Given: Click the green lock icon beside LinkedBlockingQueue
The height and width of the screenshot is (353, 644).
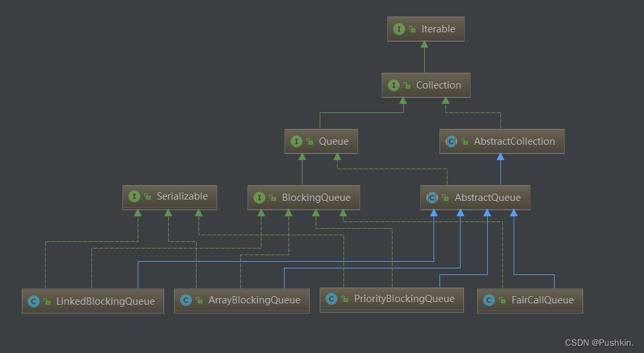Looking at the screenshot, I should coord(47,301).
